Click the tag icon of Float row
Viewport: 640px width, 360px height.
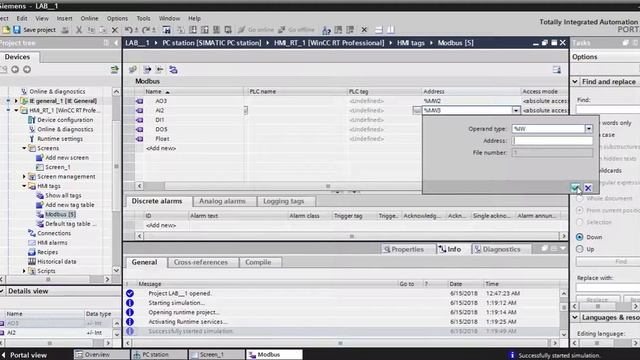140,139
